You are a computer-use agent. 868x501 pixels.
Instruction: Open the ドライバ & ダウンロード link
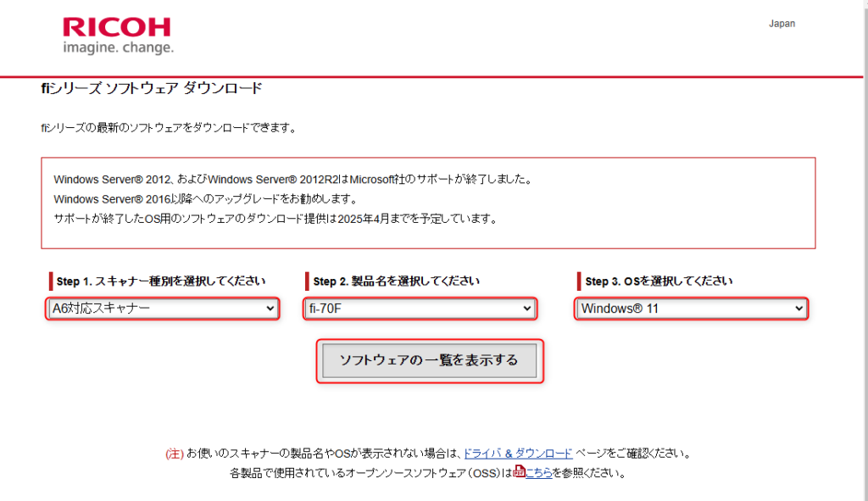pyautogui.click(x=518, y=454)
